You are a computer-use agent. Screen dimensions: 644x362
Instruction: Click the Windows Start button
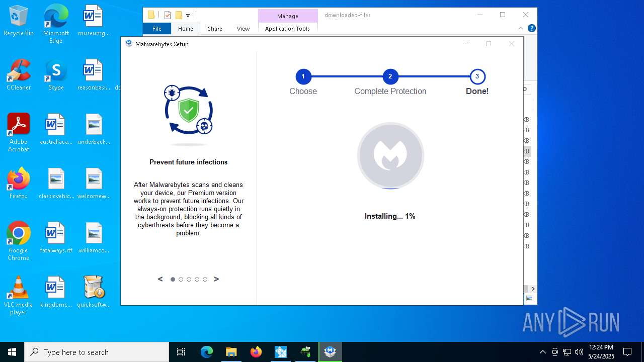12,352
